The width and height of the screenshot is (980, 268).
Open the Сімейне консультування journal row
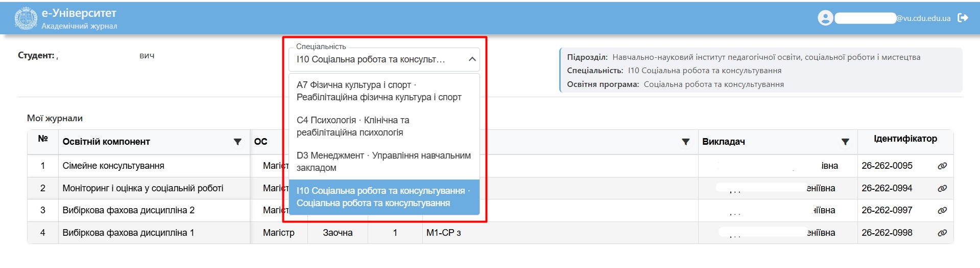113,166
